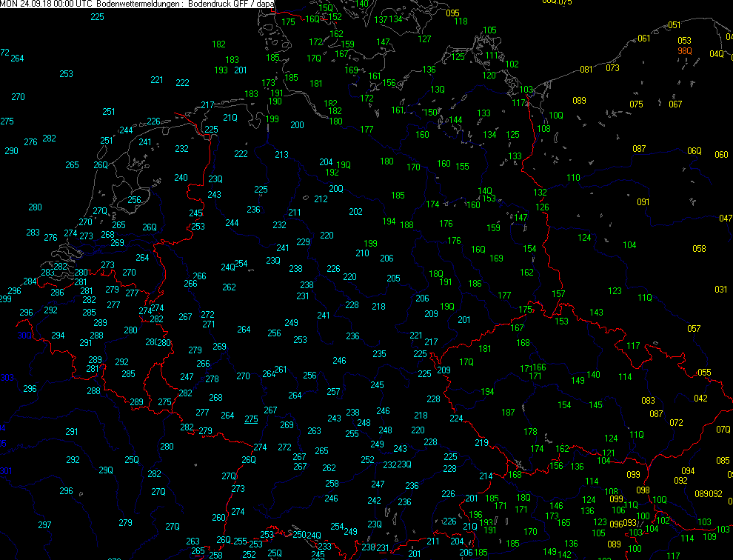733x560 pixels.
Task: Click the dark blue 303 value
Action: click(7, 378)
